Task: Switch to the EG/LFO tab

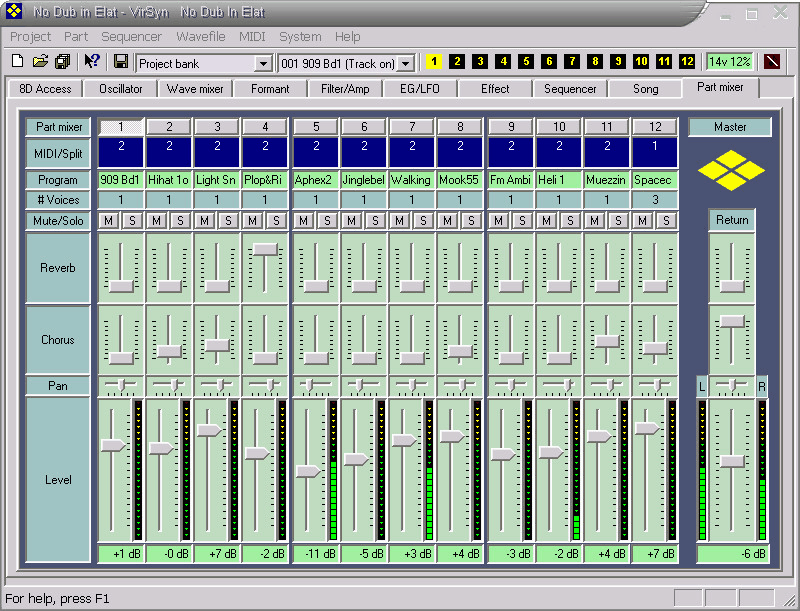Action: click(x=420, y=89)
